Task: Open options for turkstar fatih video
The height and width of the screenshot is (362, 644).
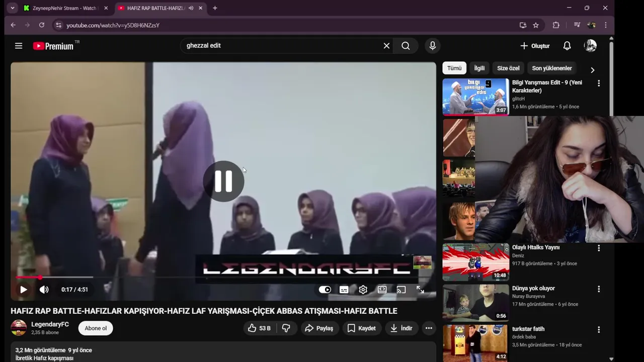Action: [599, 330]
